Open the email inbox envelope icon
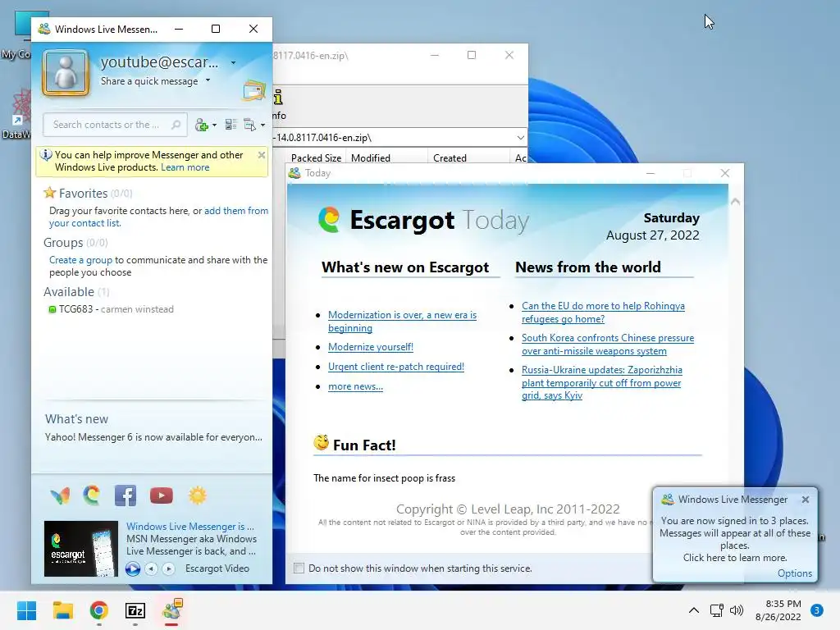Screen dimensions: 840x630 (x=254, y=90)
